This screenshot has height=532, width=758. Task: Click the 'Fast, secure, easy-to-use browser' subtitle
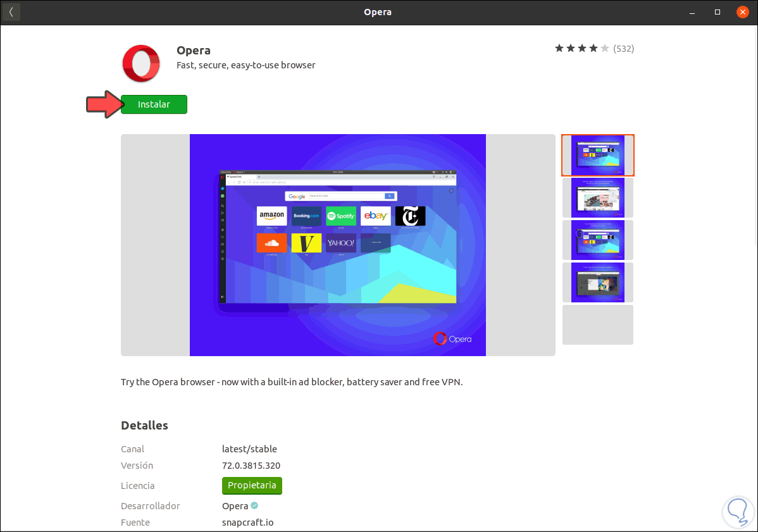click(245, 65)
